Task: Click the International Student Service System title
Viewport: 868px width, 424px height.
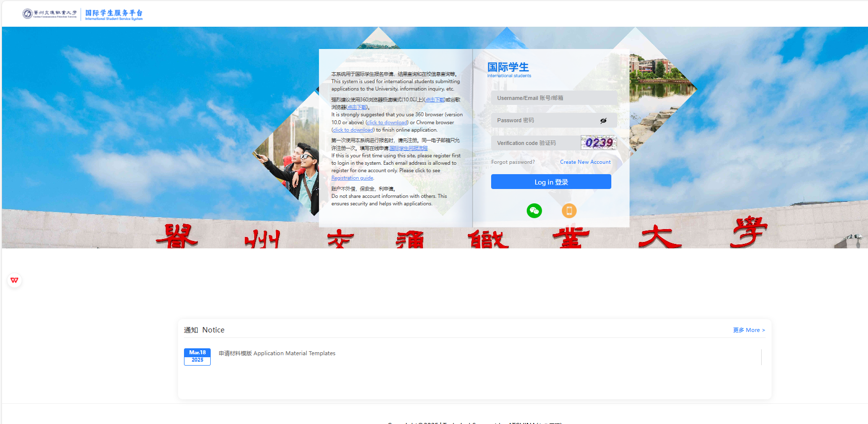Action: (x=114, y=14)
